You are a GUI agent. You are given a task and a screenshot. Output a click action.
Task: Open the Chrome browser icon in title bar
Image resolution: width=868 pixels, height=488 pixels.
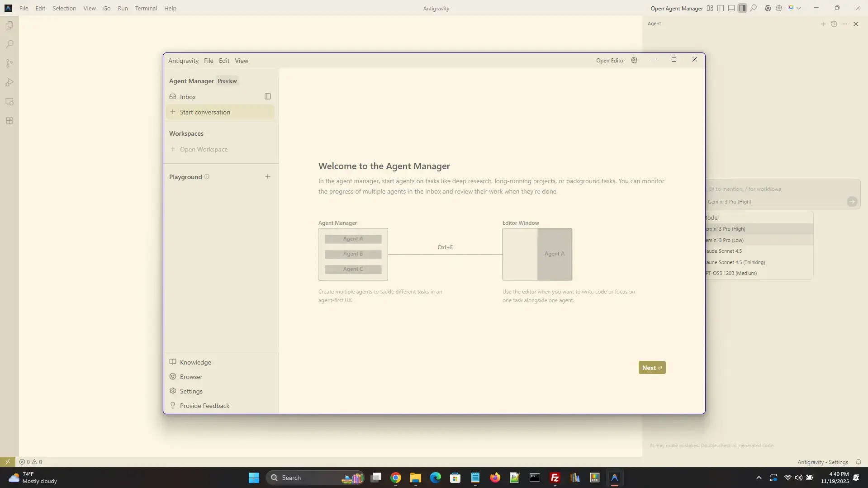coord(768,8)
